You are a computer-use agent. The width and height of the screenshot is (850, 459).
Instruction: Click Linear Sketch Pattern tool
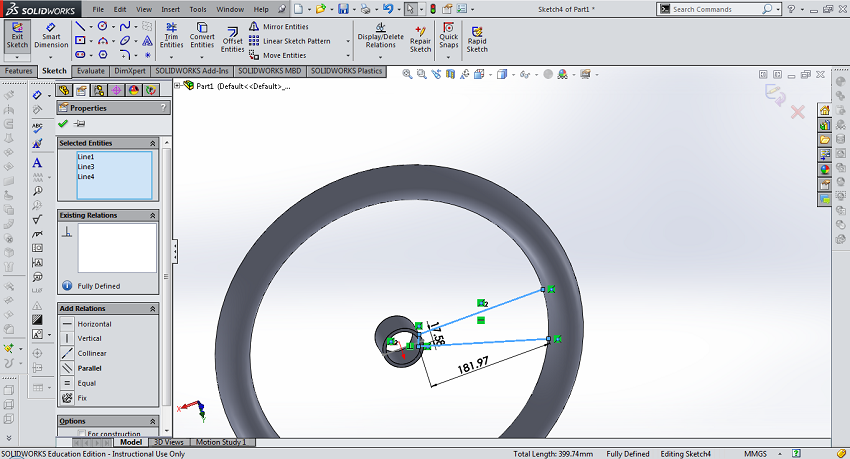289,41
